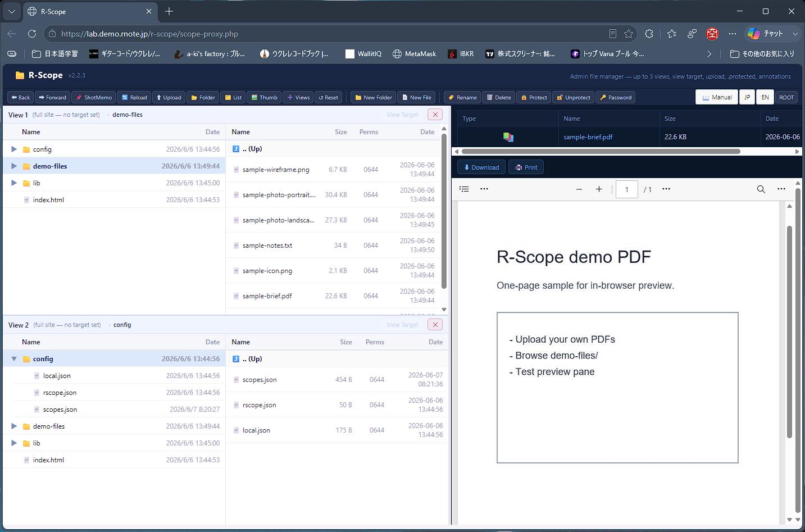Add a view with Views button
The image size is (805, 532).
(298, 97)
